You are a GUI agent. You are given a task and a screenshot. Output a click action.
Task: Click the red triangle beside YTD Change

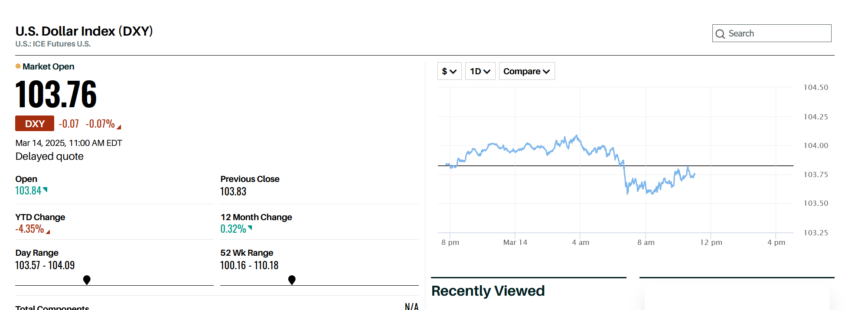pos(48,232)
